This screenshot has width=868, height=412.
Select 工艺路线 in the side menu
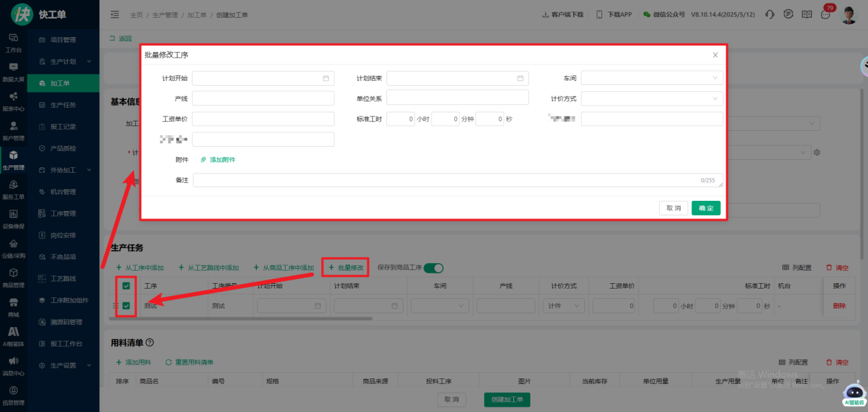pos(63,278)
